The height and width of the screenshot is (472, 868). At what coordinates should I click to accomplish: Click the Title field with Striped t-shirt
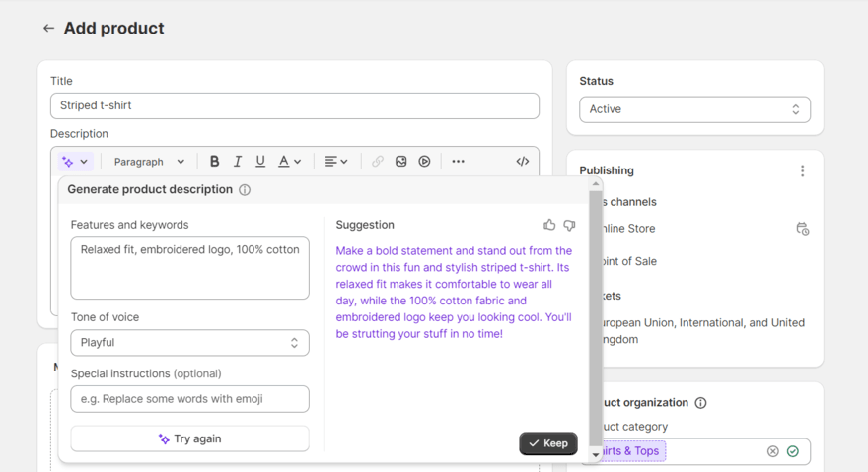click(295, 105)
